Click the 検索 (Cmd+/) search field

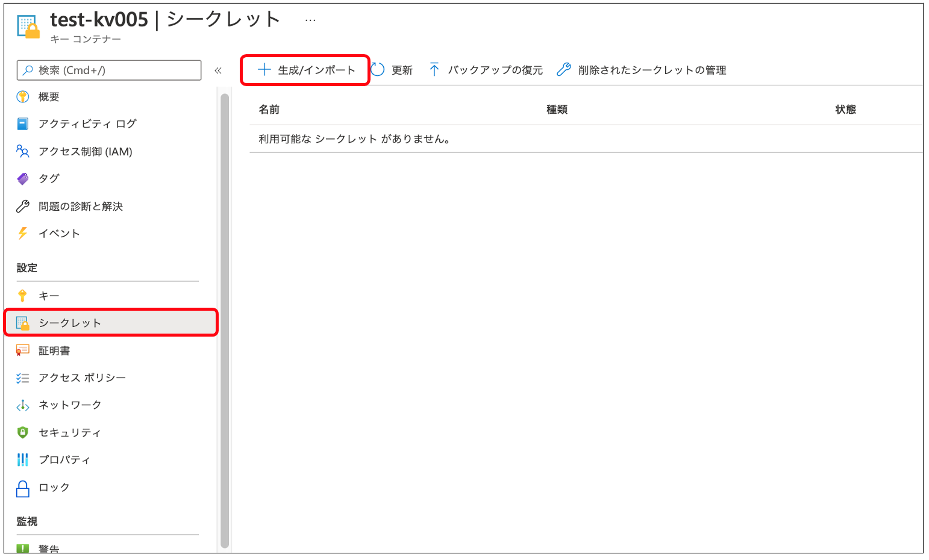click(x=108, y=70)
